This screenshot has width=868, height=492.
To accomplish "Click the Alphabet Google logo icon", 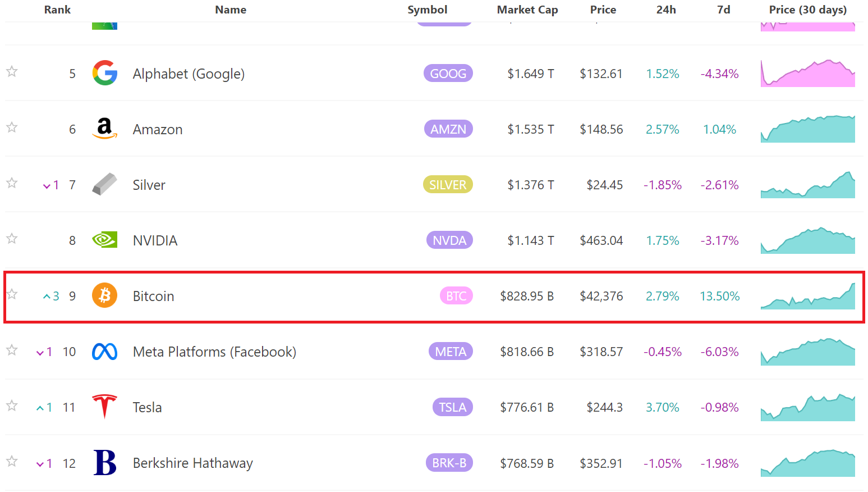I will pos(104,73).
